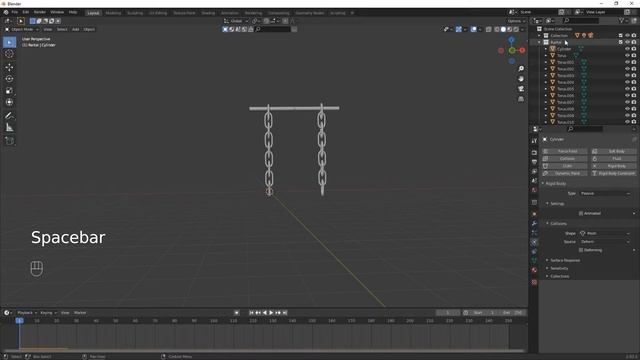The width and height of the screenshot is (640, 360).
Task: Disable render camera icon for Cylinder
Action: pyautogui.click(x=634, y=49)
